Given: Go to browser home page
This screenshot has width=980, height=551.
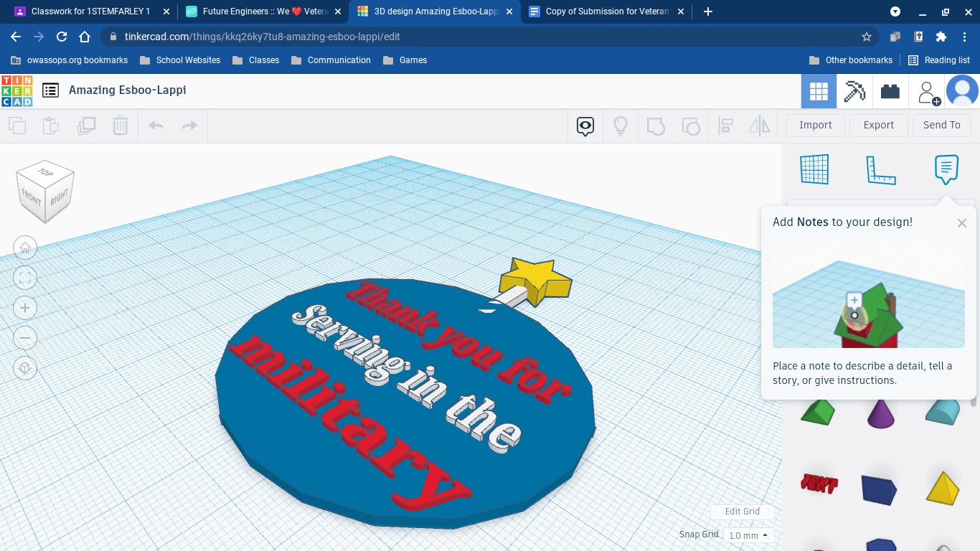Looking at the screenshot, I should pos(85,37).
